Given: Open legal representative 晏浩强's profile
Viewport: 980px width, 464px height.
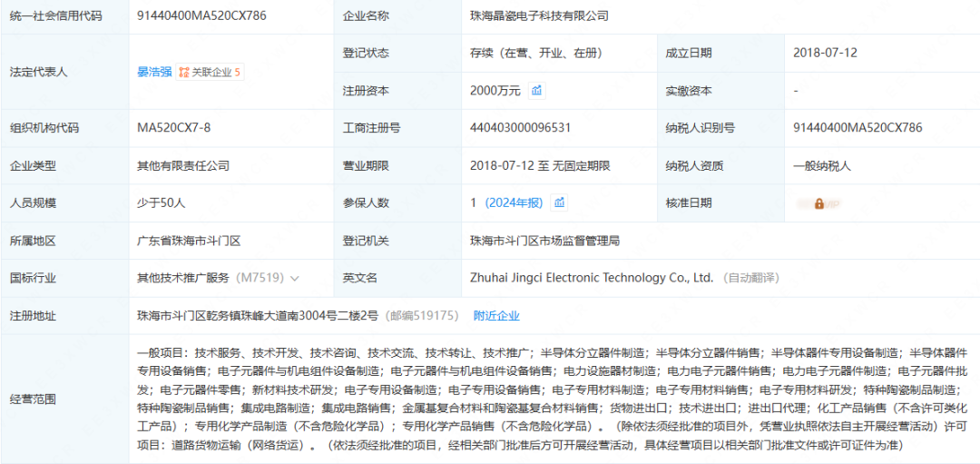Looking at the screenshot, I should (153, 72).
